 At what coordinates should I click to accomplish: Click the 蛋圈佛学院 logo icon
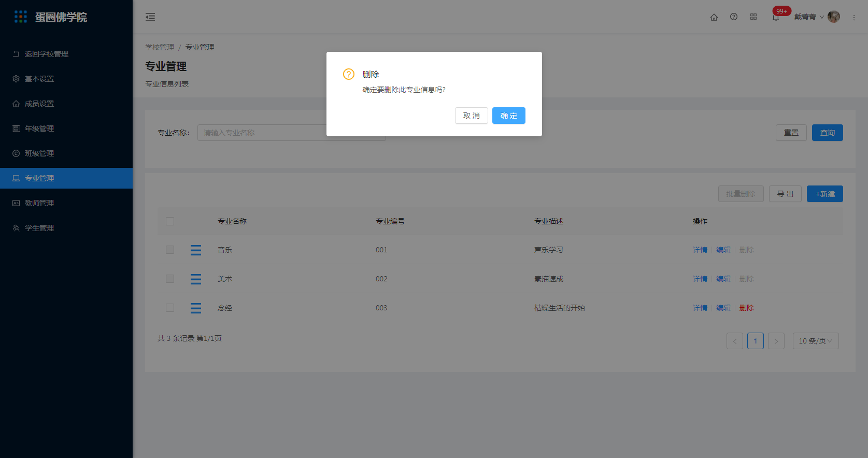pyautogui.click(x=21, y=17)
